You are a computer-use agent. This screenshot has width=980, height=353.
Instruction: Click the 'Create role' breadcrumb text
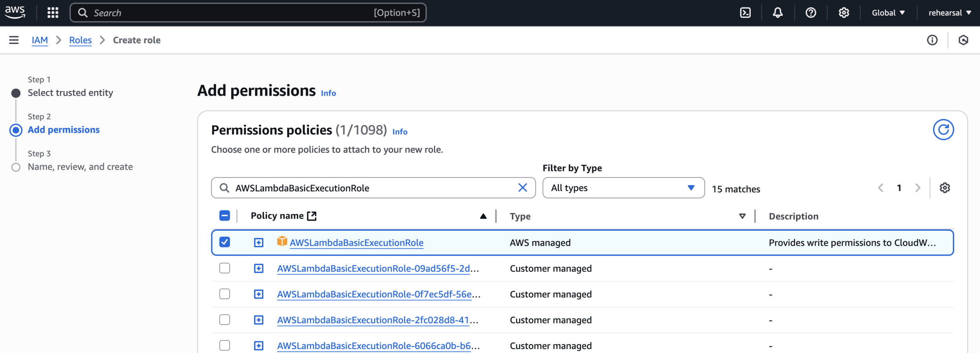(137, 40)
